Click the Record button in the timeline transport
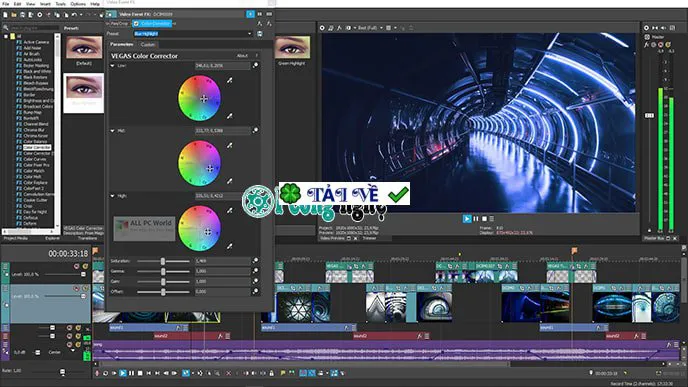 click(97, 373)
